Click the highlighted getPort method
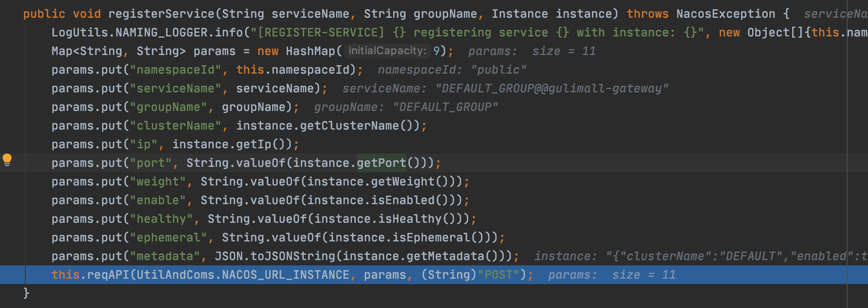Screen dimensions: 868x308 tap(382, 163)
